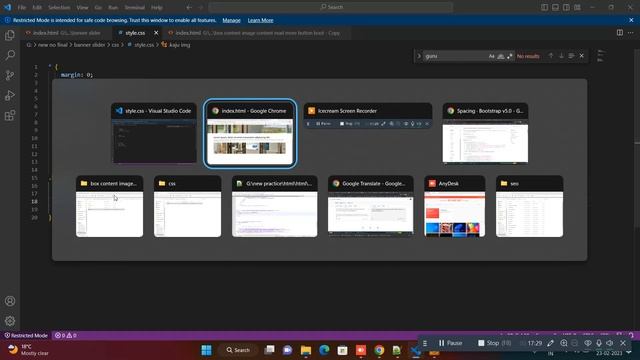
Task: Dismiss the Restricted Mode banner
Action: tap(631, 20)
